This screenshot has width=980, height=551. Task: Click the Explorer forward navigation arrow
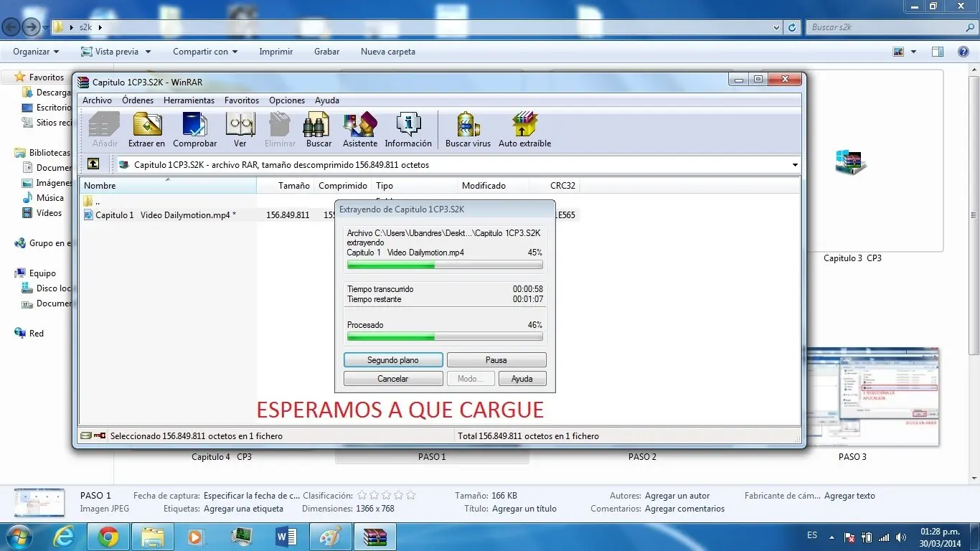[x=31, y=27]
